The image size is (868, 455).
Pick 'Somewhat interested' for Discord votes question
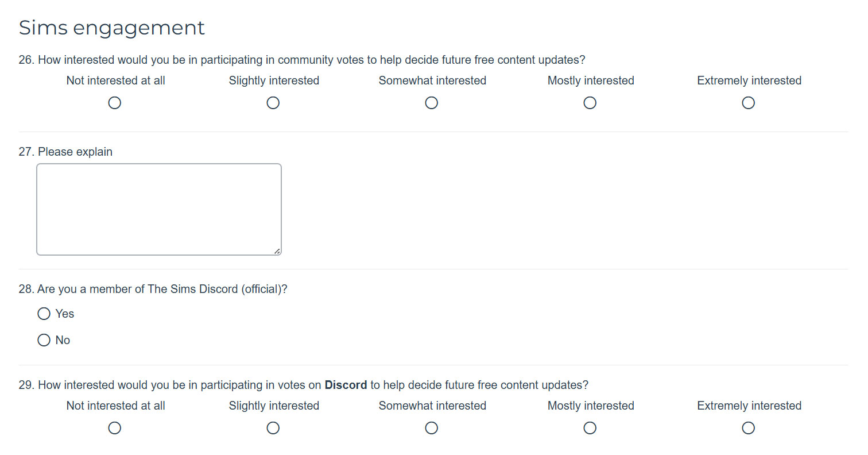(x=432, y=428)
